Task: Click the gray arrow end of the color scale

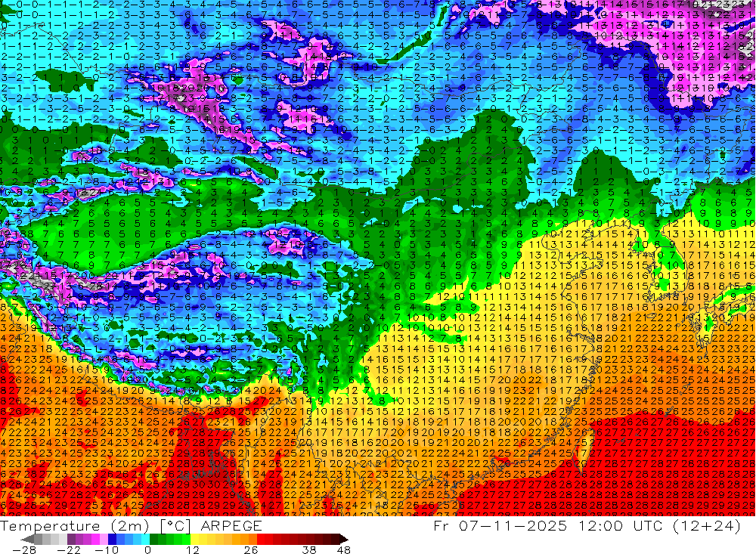Action: pos(27,539)
